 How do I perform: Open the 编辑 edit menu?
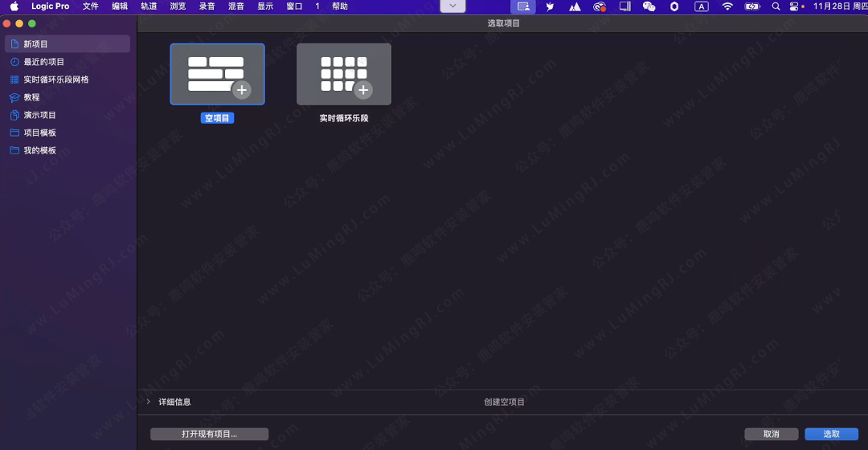tap(120, 6)
